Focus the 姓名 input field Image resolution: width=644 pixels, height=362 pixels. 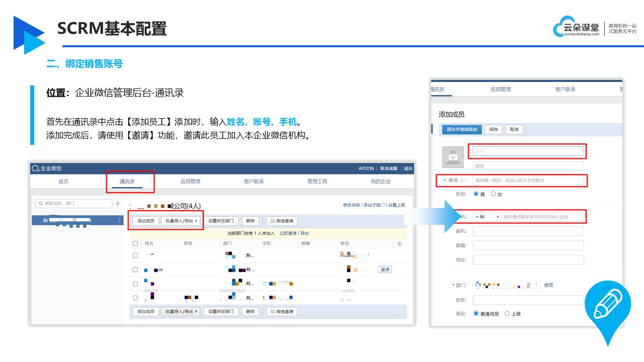click(x=528, y=151)
